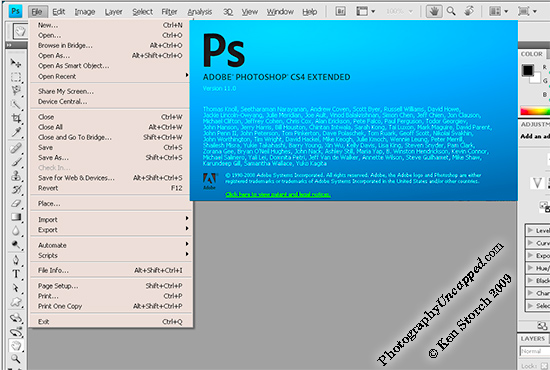The width and height of the screenshot is (550, 370).
Task: Select the 3D Orbit tool
Action: tap(15, 331)
